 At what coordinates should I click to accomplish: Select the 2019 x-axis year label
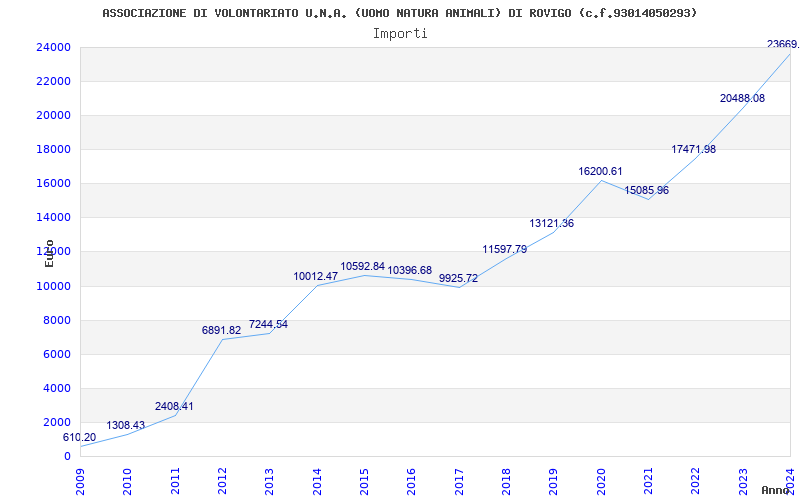click(x=554, y=482)
